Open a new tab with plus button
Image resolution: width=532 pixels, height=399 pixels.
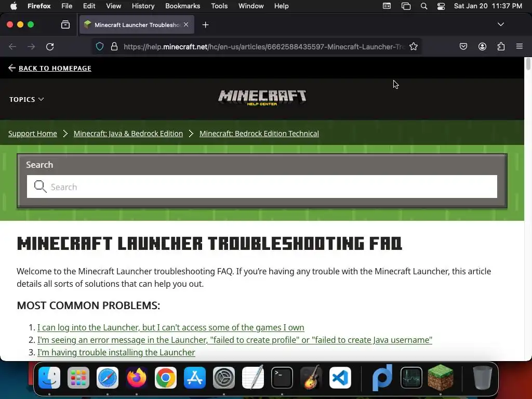tap(205, 25)
